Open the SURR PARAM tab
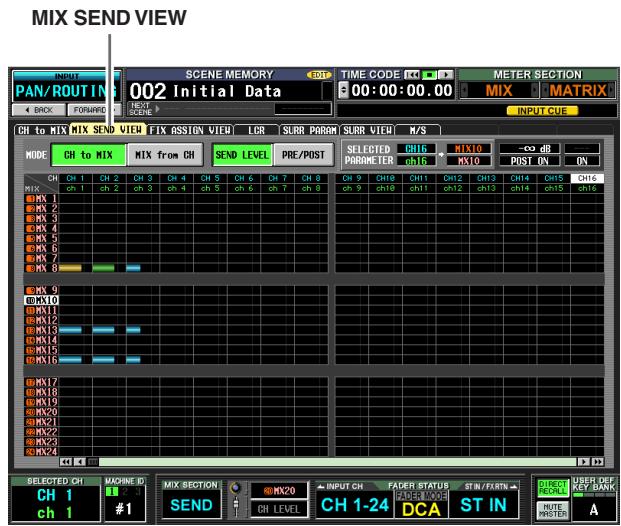The height and width of the screenshot is (526, 621). pos(309,130)
